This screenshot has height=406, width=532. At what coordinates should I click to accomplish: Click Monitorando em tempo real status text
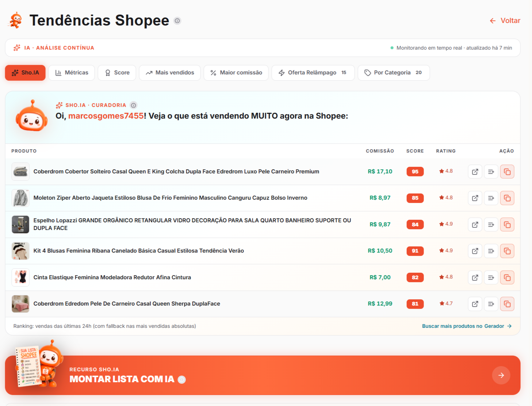coord(454,48)
